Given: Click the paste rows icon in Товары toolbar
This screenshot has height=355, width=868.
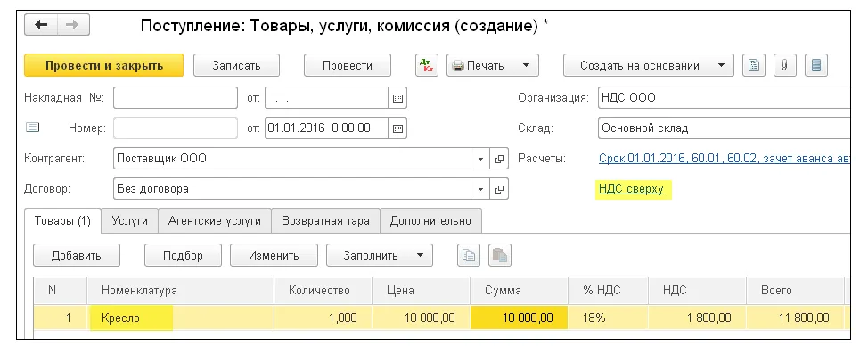Looking at the screenshot, I should pos(499,255).
